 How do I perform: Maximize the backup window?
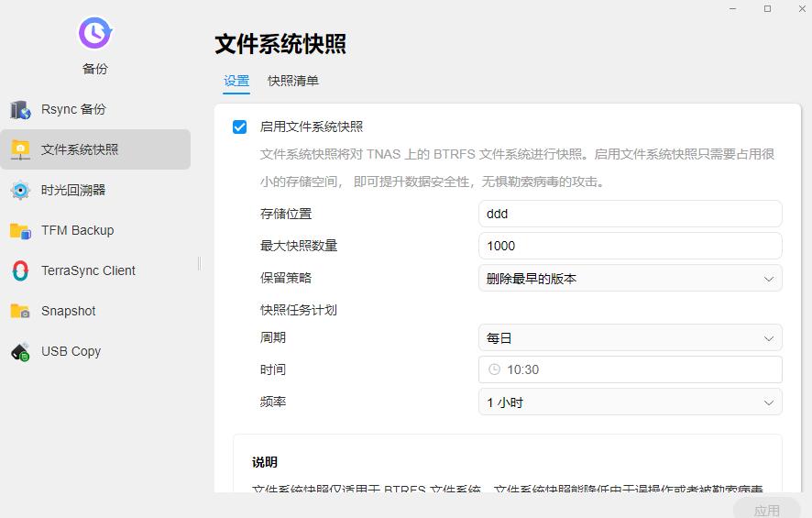pyautogui.click(x=767, y=9)
